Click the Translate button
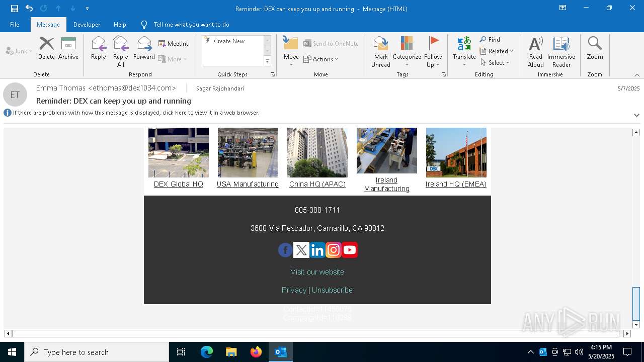Viewport: 644px width, 362px height. pos(464,52)
